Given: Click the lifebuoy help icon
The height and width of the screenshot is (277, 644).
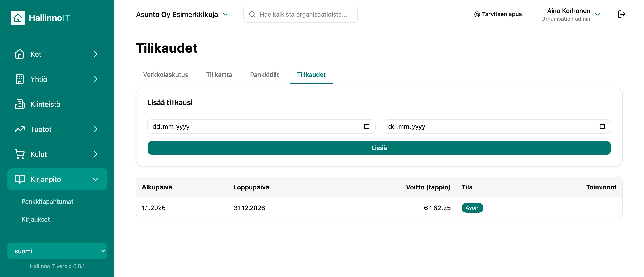Looking at the screenshot, I should click(477, 14).
